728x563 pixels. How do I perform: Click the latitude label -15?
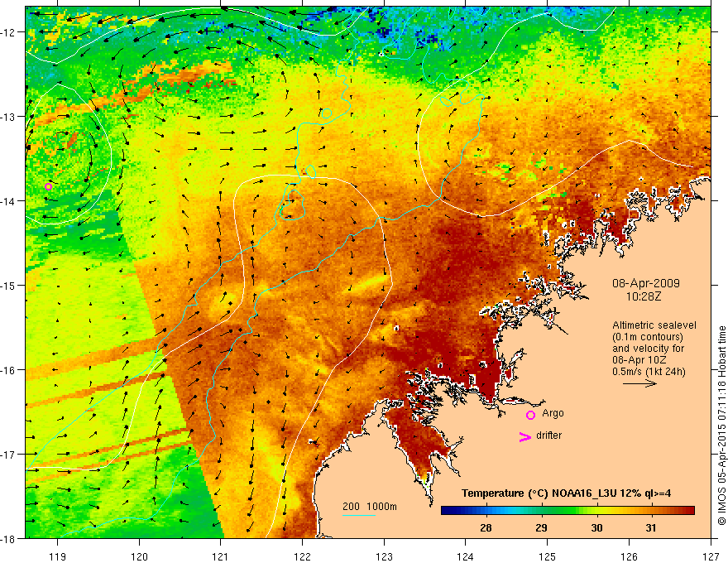pyautogui.click(x=10, y=285)
